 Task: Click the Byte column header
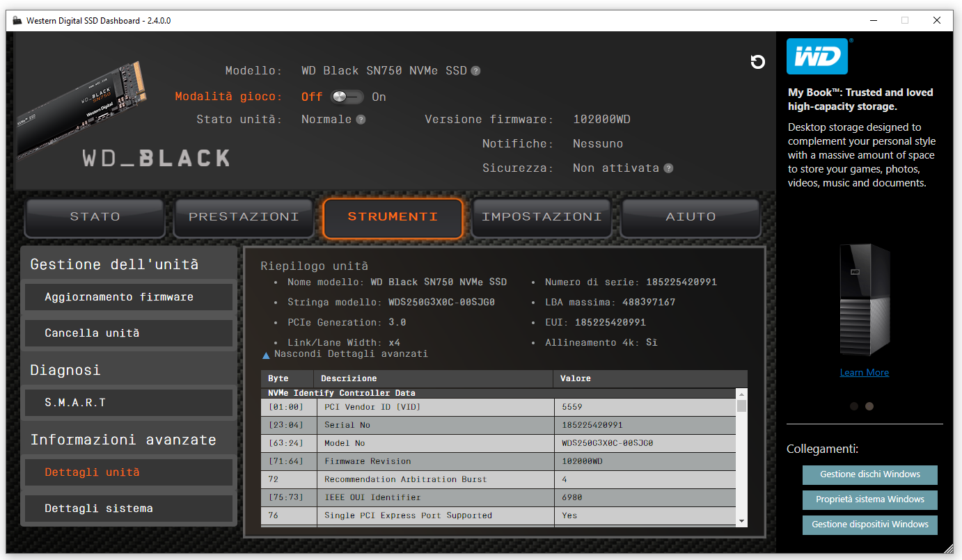pos(287,378)
